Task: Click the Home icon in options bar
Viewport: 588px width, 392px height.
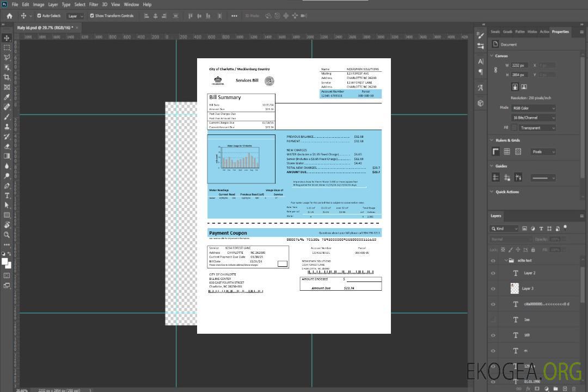Action: (x=9, y=16)
